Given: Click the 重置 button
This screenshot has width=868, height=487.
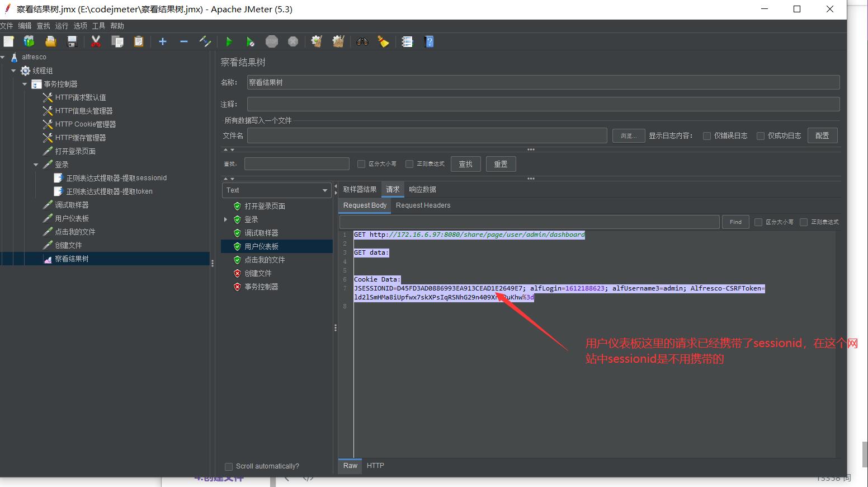Looking at the screenshot, I should click(501, 164).
